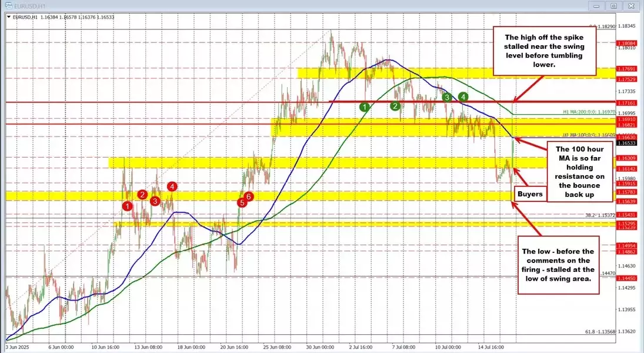
Task: Select the red price label 1.15915
Action: click(626, 184)
